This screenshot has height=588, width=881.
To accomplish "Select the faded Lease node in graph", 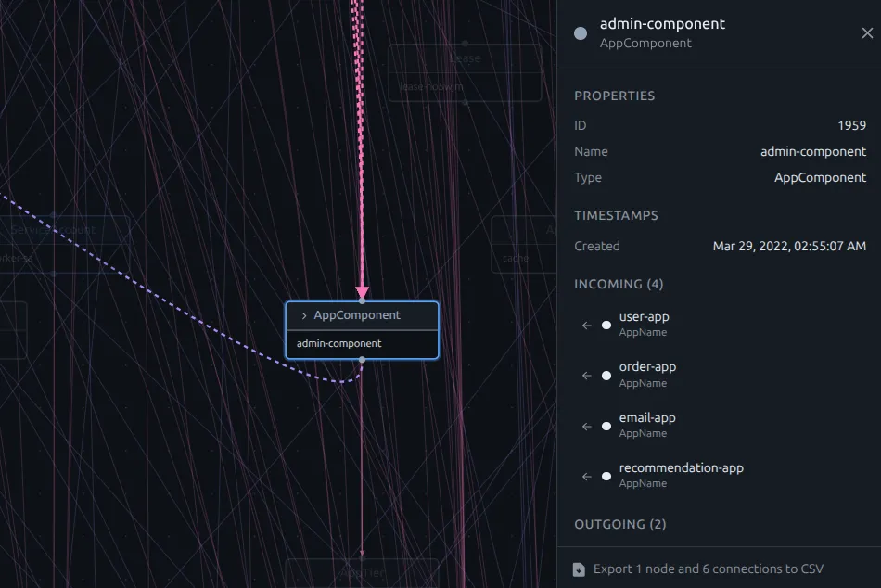I will 465,71.
